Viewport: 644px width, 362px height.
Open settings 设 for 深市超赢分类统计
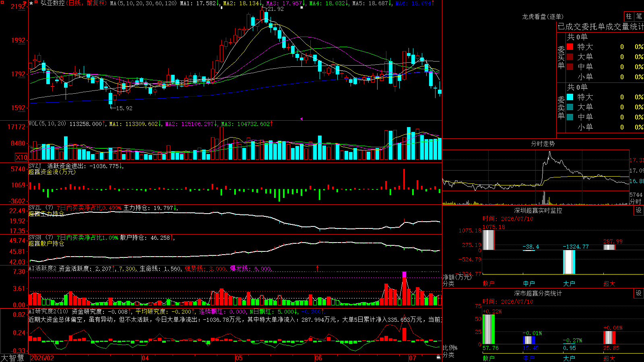click(639, 293)
